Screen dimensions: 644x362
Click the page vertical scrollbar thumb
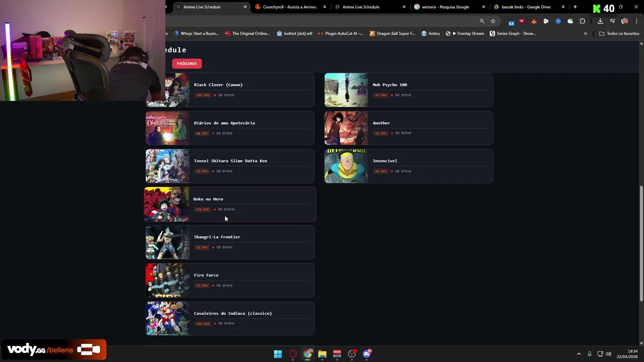click(x=641, y=244)
